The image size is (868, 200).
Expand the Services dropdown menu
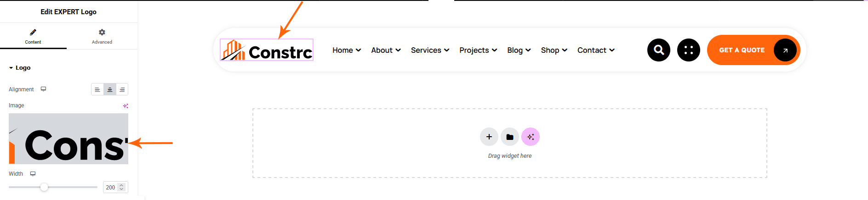[430, 50]
